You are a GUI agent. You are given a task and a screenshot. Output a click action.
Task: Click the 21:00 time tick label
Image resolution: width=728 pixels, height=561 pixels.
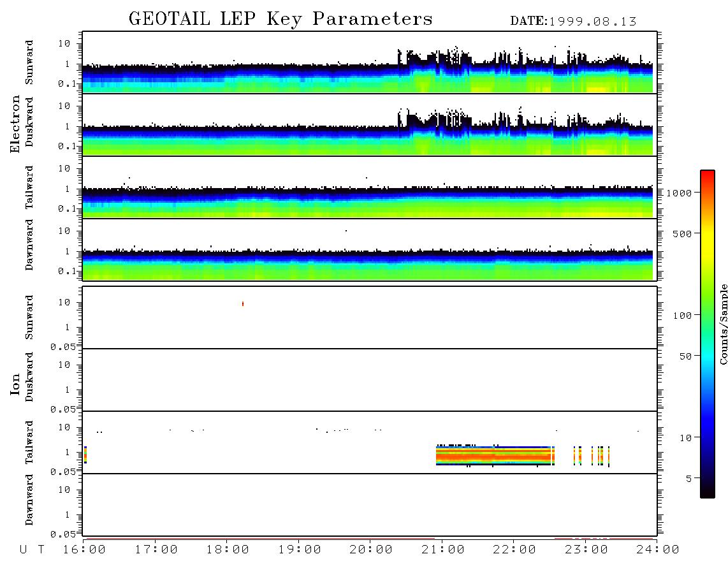(x=443, y=550)
